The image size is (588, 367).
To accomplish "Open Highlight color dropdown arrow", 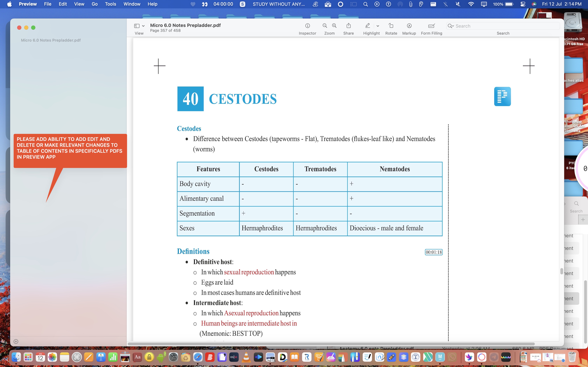I will click(x=378, y=26).
